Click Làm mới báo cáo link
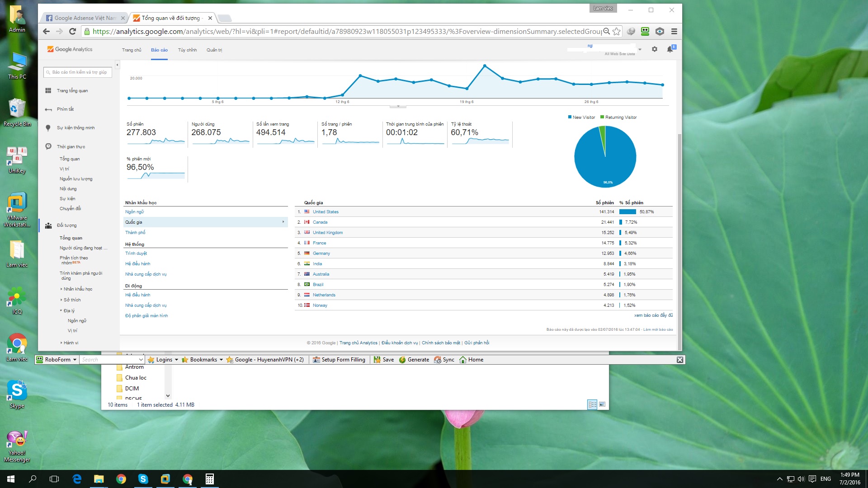Viewport: 868px width, 488px height. [x=658, y=329]
